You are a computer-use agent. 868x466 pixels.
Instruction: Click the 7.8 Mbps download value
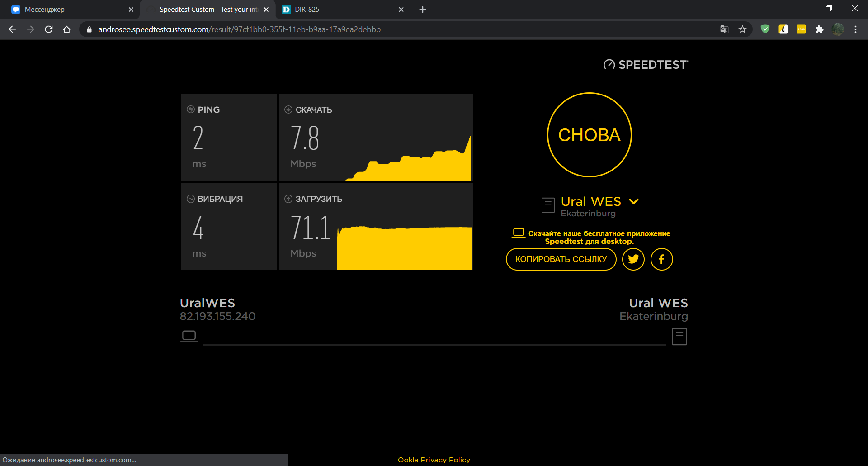coord(305,138)
